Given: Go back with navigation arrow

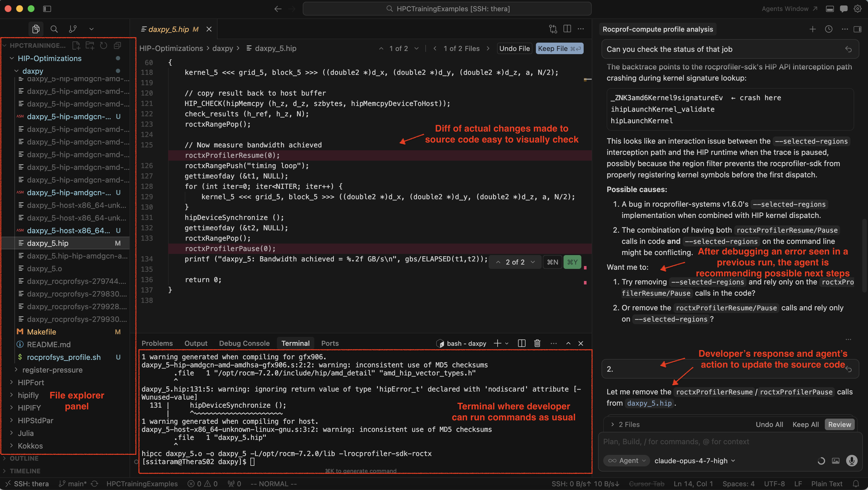Looking at the screenshot, I should 278,9.
